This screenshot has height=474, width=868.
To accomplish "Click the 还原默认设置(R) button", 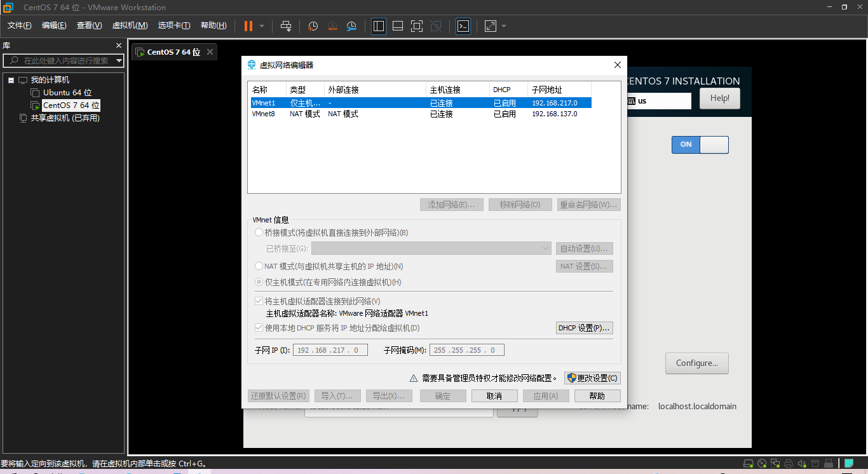I will coord(278,396).
